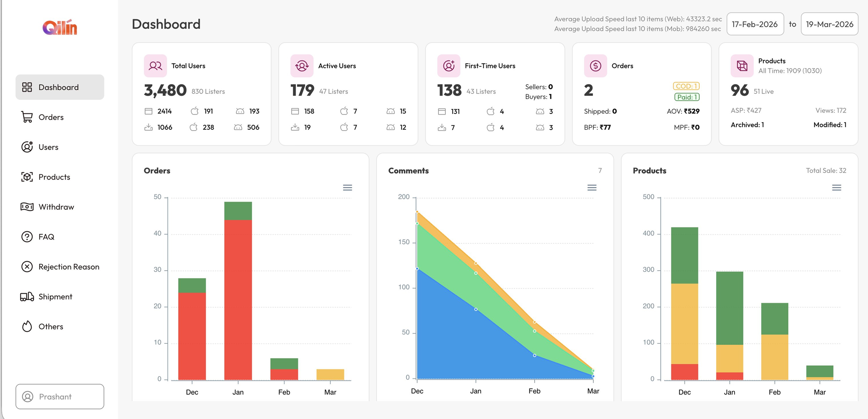Open end date picker 19-Mar-2026

coord(830,24)
